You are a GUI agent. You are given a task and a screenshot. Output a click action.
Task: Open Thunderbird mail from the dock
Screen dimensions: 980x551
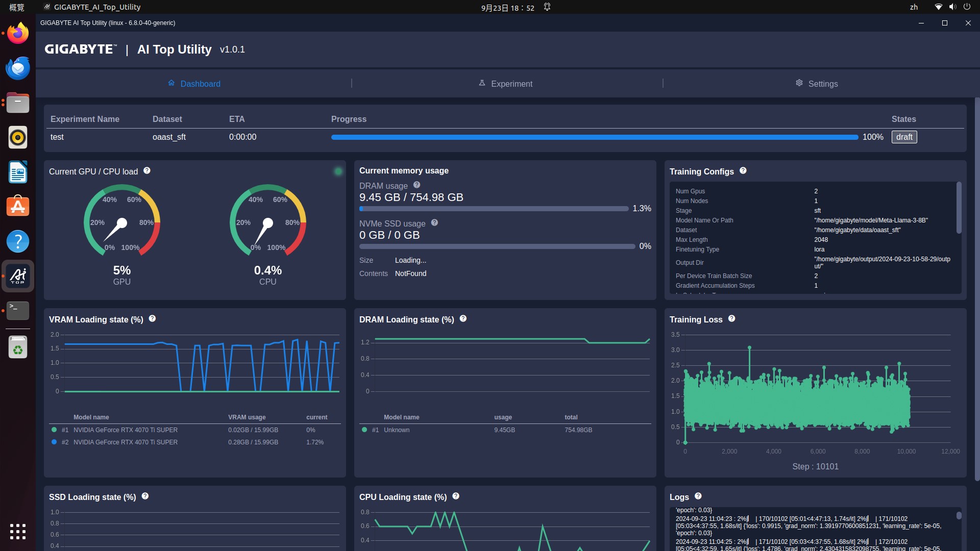(18, 68)
